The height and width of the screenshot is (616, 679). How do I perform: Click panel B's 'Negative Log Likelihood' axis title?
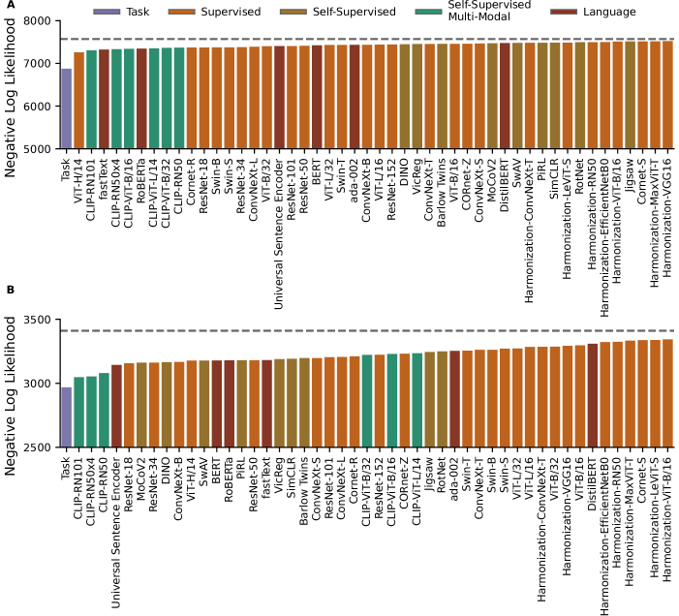(10, 396)
